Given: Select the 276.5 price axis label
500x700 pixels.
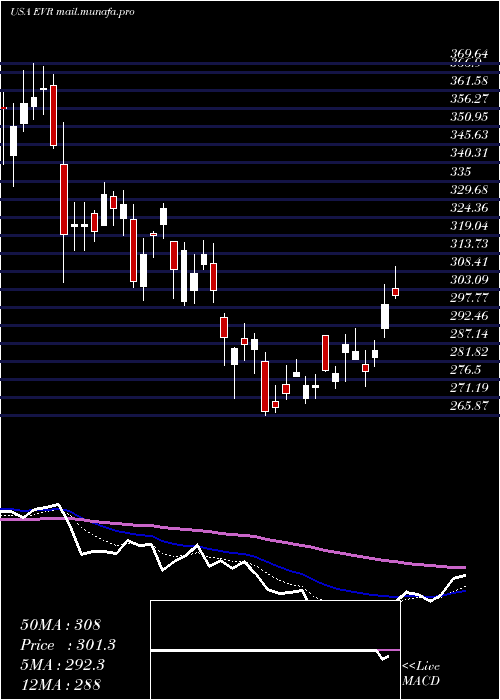Looking at the screenshot, I should [x=466, y=370].
